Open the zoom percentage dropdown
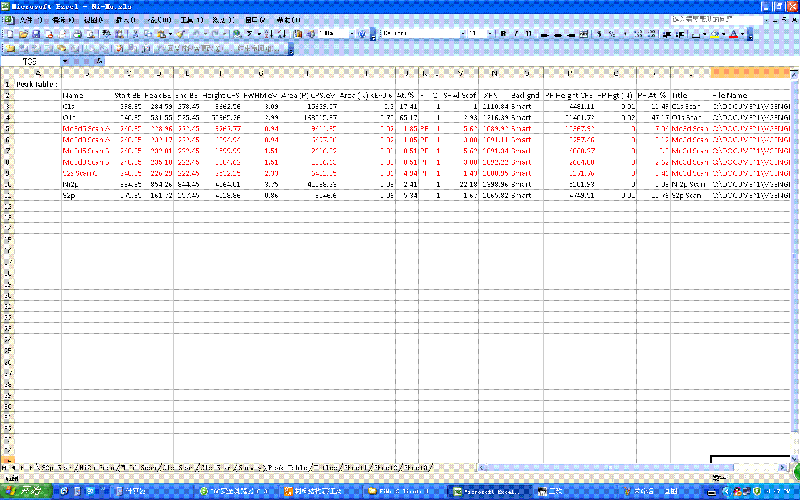This screenshot has width=800, height=500. point(352,34)
